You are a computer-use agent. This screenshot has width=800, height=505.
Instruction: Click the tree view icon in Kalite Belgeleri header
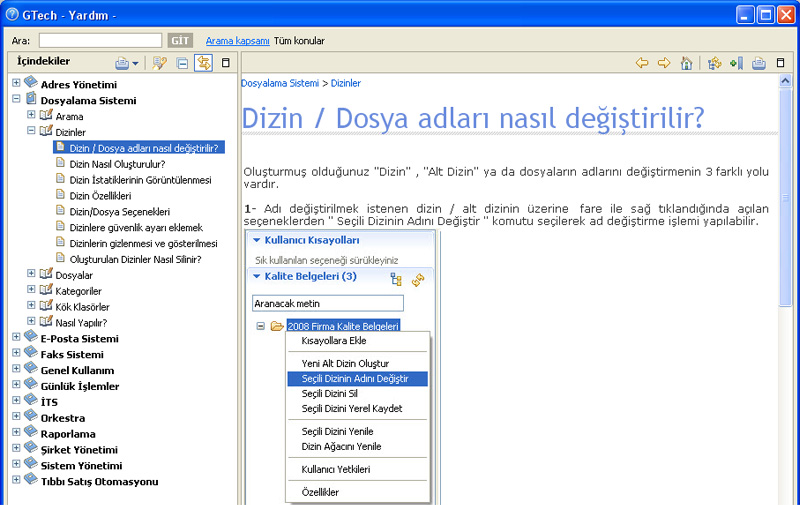click(396, 279)
